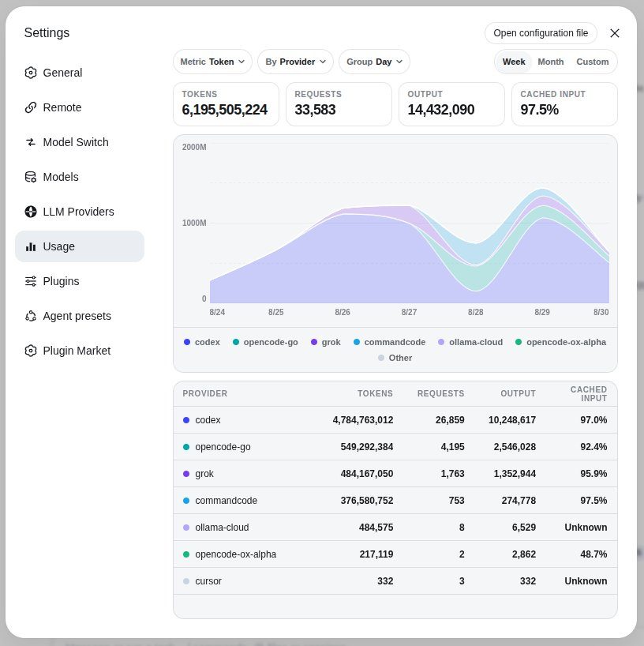Click the codex provider table row
Image resolution: width=644 pixels, height=646 pixels.
click(395, 420)
